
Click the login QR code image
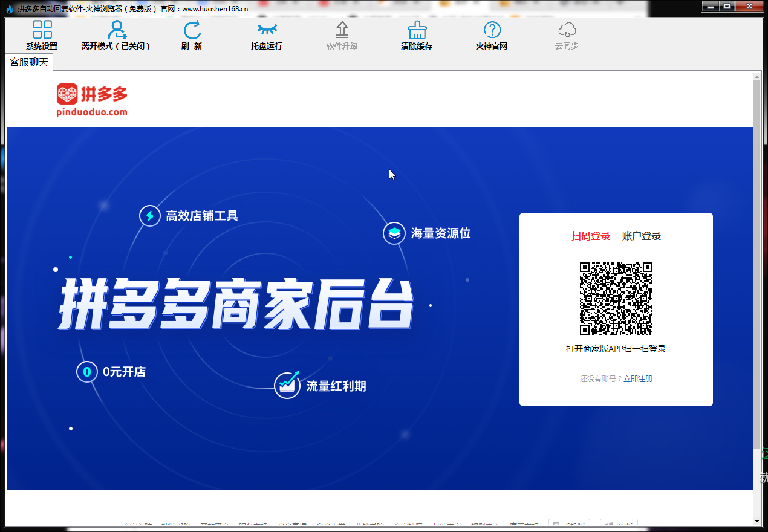(x=616, y=299)
